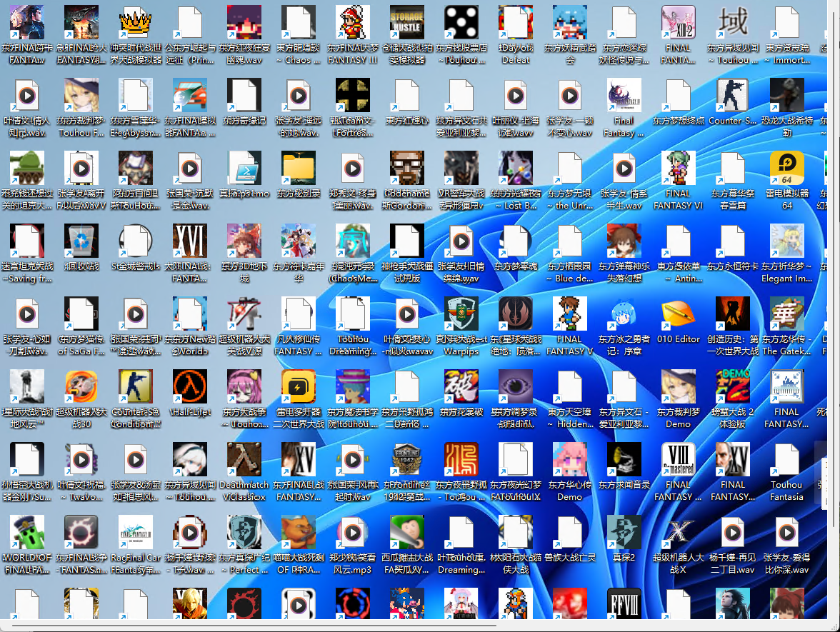Open 东方龙华传 - The Gatek... shortcut
The height and width of the screenshot is (632, 840).
click(x=787, y=314)
